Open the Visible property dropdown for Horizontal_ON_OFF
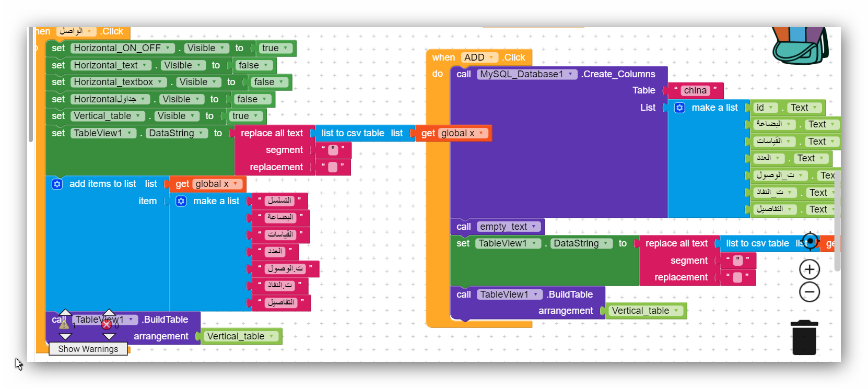Screen dimensions: 868x389 tap(207, 48)
